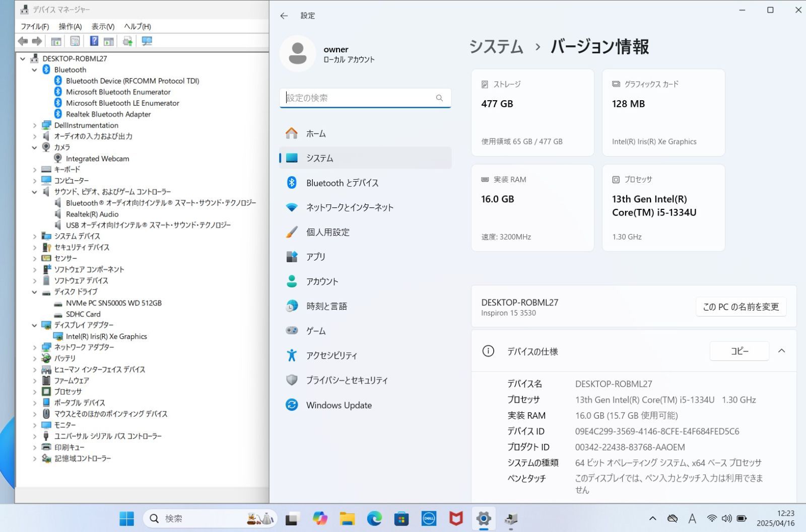Click the Wi-Fi icon in system tray
Image resolution: width=806 pixels, height=532 pixels.
tap(711, 518)
